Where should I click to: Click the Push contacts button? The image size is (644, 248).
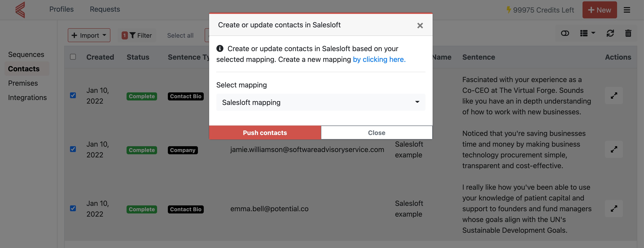coord(265,133)
